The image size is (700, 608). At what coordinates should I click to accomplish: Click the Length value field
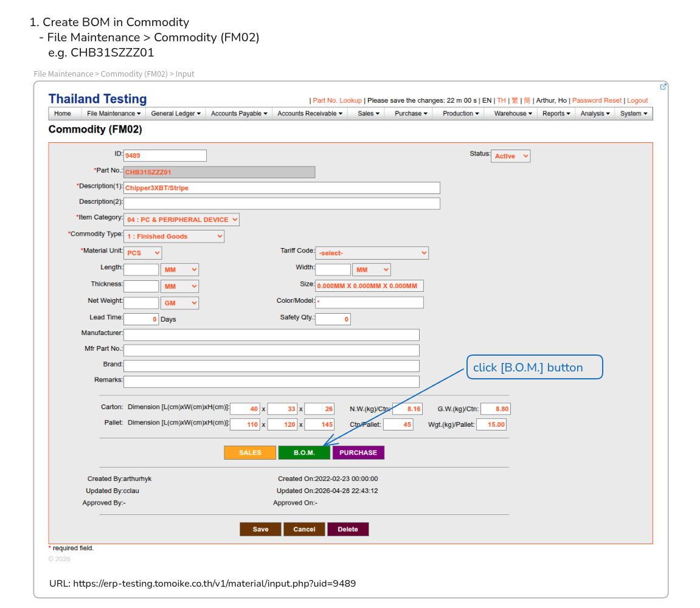(x=141, y=269)
